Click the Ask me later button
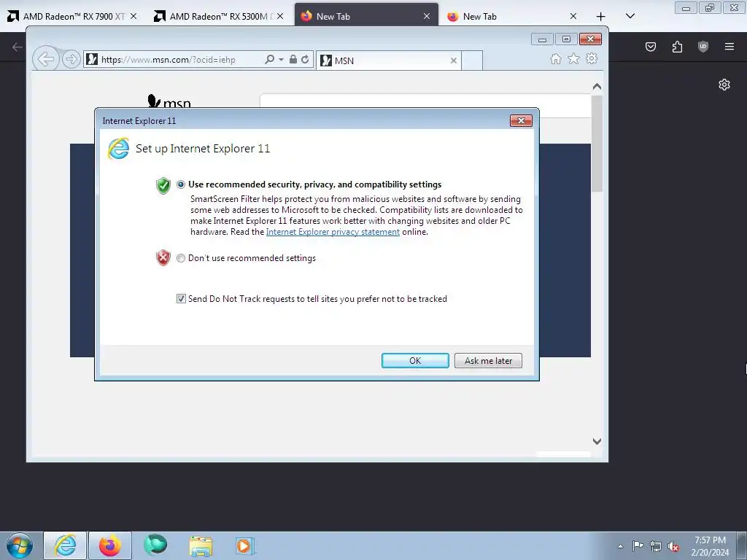Screen dimensions: 747x560 tap(488, 360)
